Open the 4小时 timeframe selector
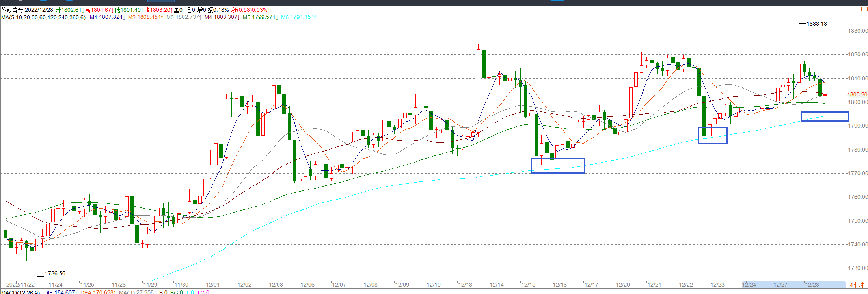Screen dimensions: 868x294 [x=856, y=285]
